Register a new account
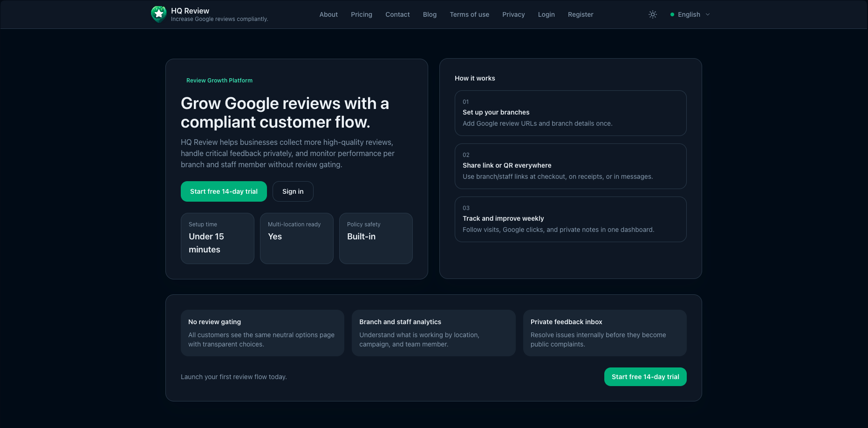868x428 pixels. tap(581, 14)
